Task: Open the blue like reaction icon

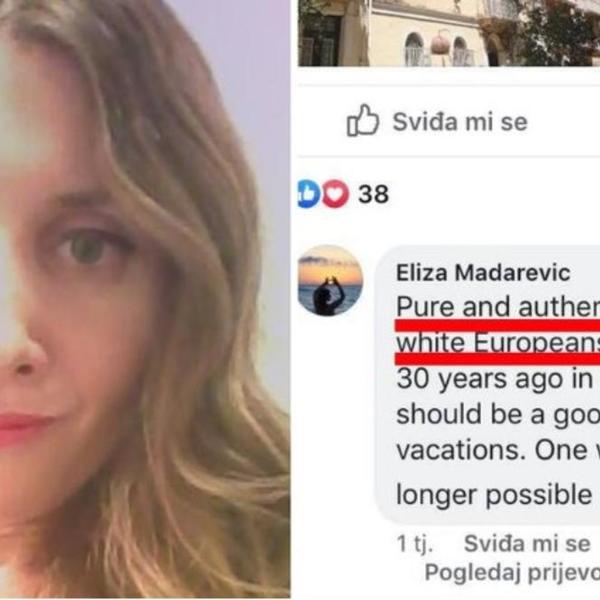Action: click(x=308, y=194)
